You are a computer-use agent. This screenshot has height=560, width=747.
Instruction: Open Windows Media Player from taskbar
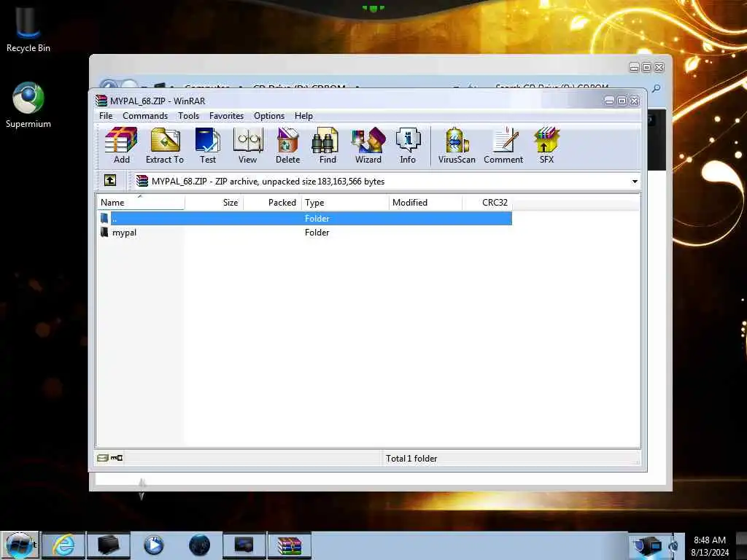click(x=153, y=545)
